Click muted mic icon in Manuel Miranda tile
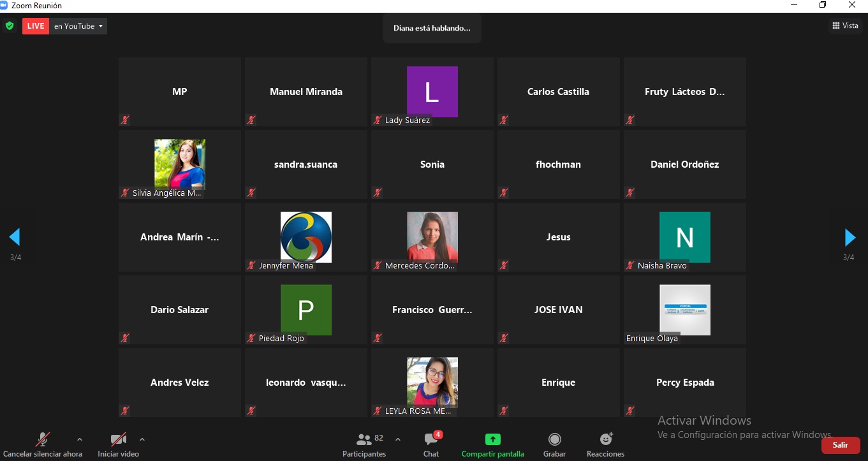This screenshot has height=461, width=868. click(x=252, y=120)
